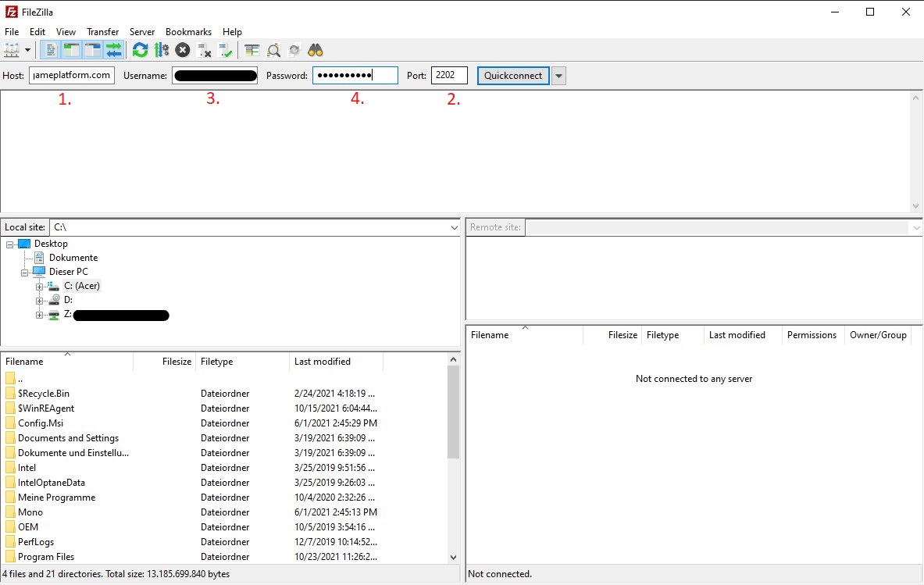
Task: Collapse the Desktop tree node
Action: pyautogui.click(x=10, y=244)
